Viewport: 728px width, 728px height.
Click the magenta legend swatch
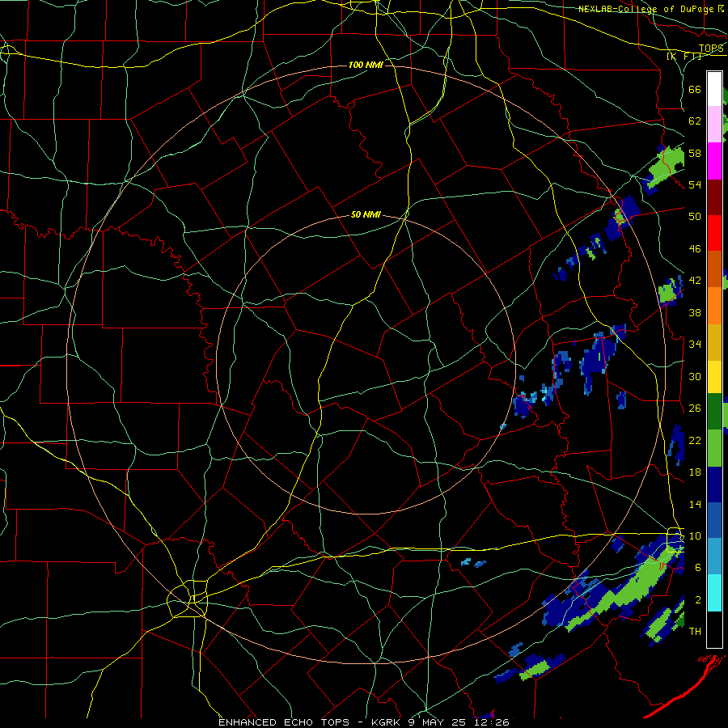click(714, 161)
